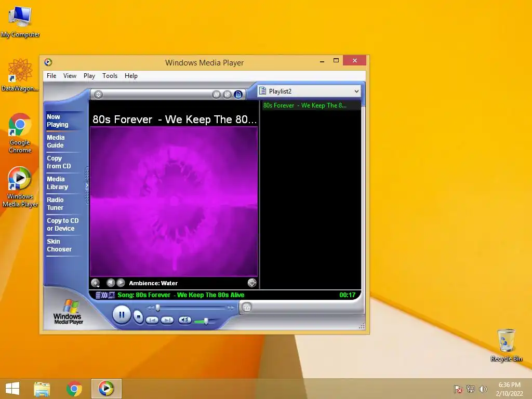The height and width of the screenshot is (399, 532).
Task: Open the visualization selection asterisk button
Action: click(96, 283)
